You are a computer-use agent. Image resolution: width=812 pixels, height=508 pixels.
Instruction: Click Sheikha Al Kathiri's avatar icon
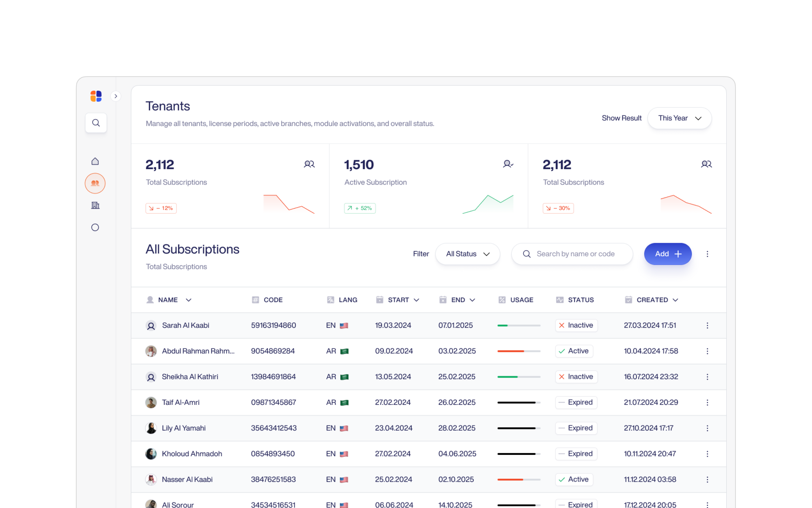pyautogui.click(x=151, y=377)
